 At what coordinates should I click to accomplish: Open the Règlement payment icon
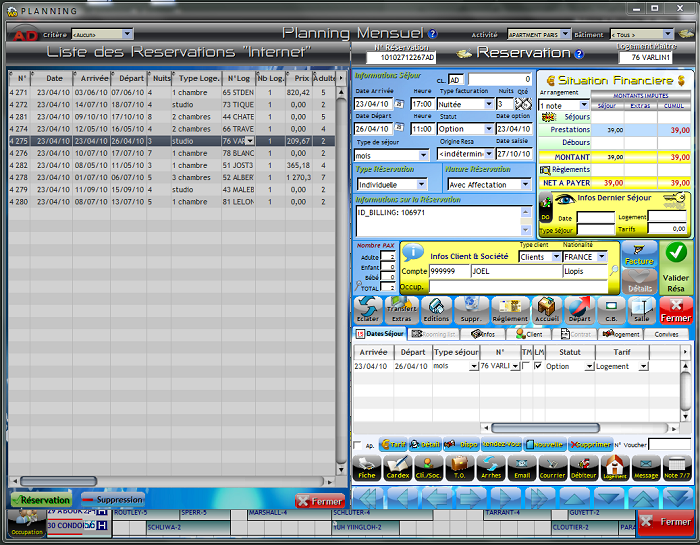pos(509,309)
